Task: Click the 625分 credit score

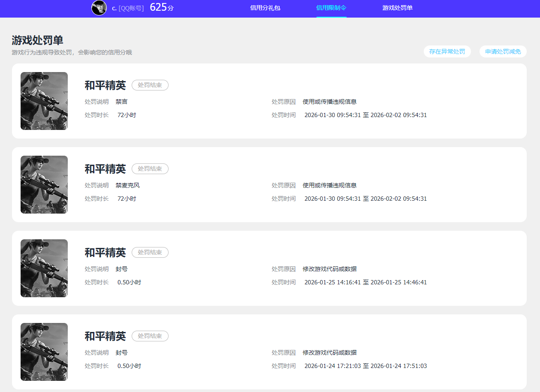Action: point(161,7)
